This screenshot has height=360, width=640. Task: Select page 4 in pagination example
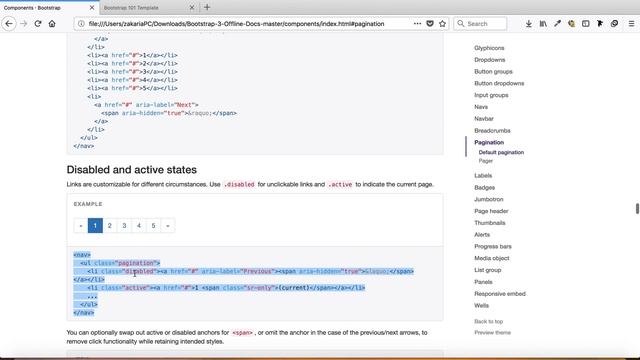139,225
